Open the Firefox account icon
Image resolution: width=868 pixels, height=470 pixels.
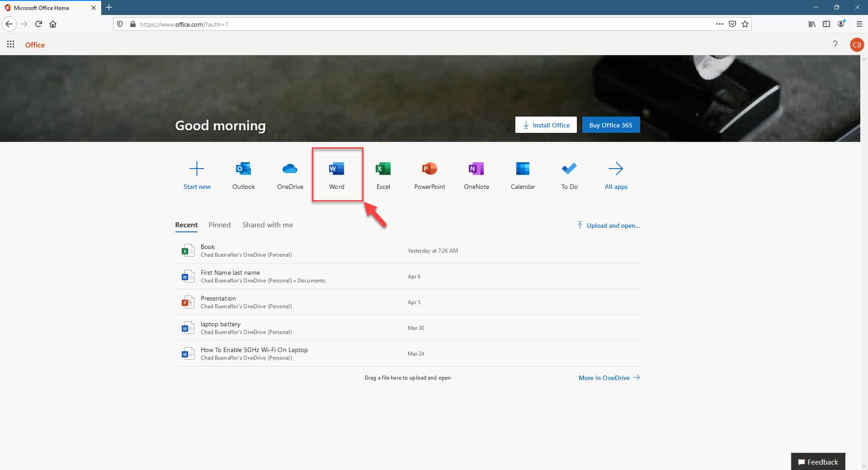841,24
